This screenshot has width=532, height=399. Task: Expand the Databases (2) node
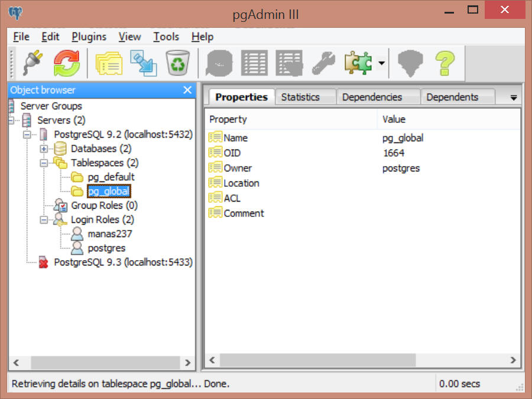tap(44, 148)
